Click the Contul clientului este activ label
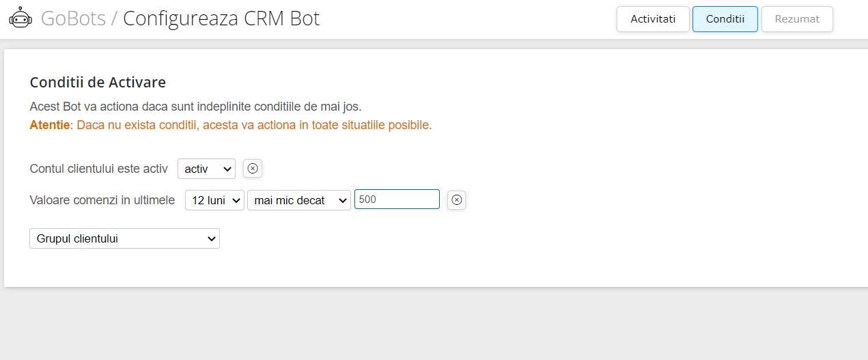This screenshot has height=360, width=868. point(99,169)
